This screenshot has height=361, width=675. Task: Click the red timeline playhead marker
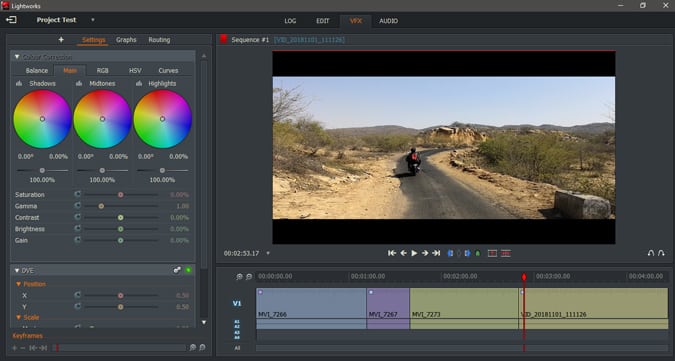coord(524,277)
